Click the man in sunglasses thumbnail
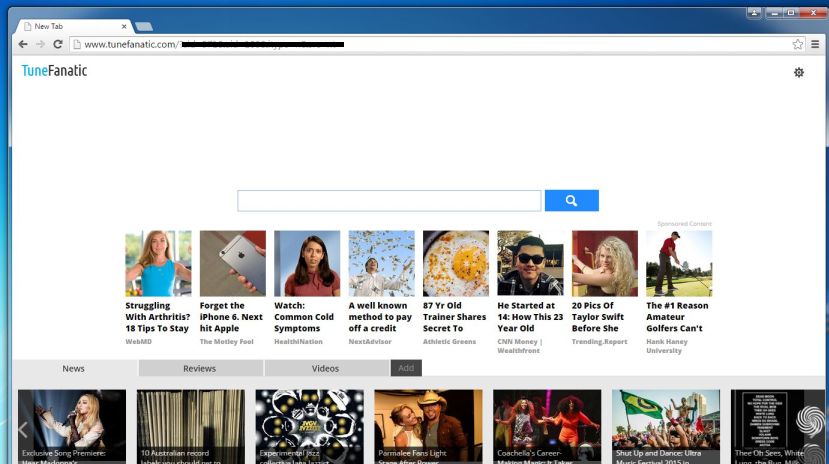The width and height of the screenshot is (829, 464). (x=530, y=263)
